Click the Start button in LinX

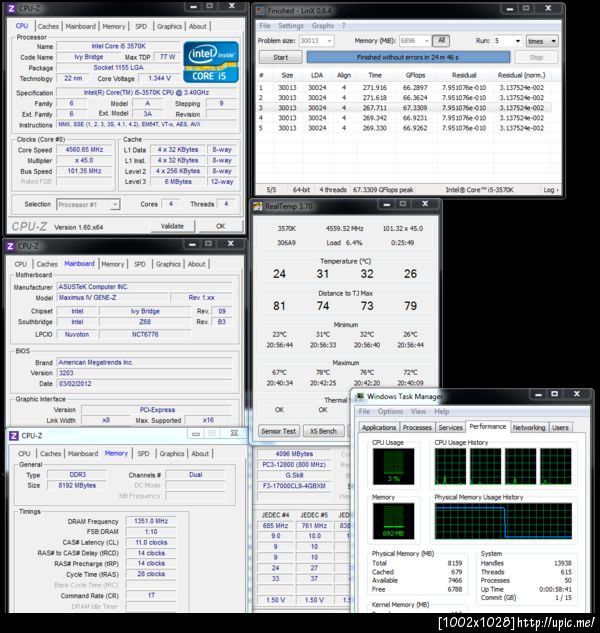click(280, 57)
